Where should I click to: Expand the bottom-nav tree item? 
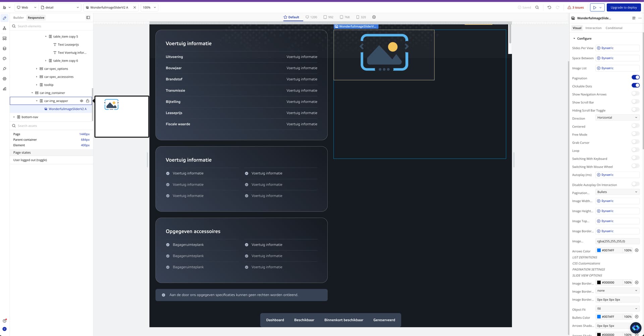pyautogui.click(x=14, y=117)
